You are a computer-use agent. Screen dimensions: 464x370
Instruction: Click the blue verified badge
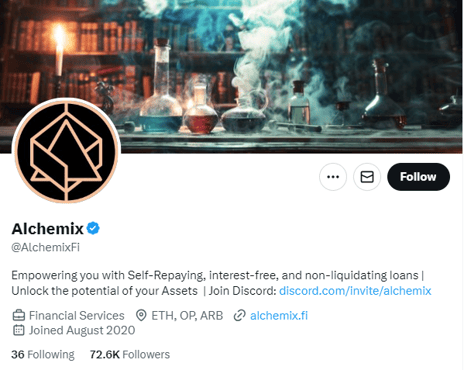93,228
